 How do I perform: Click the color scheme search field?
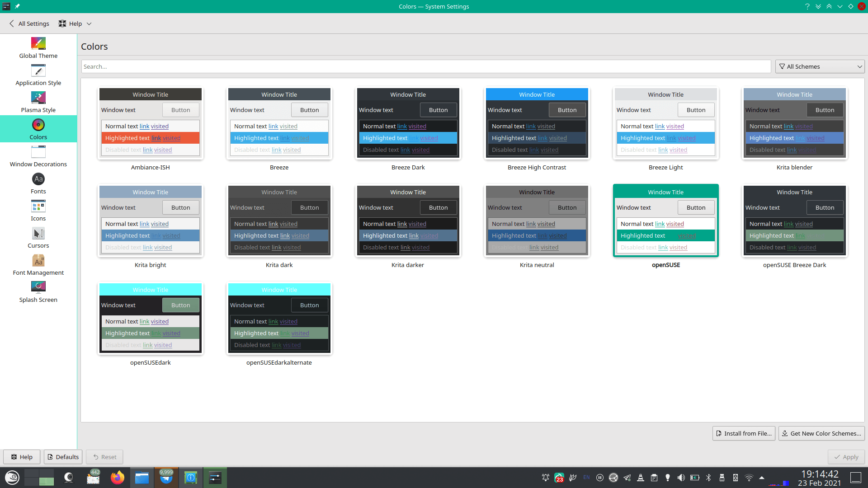tap(426, 66)
